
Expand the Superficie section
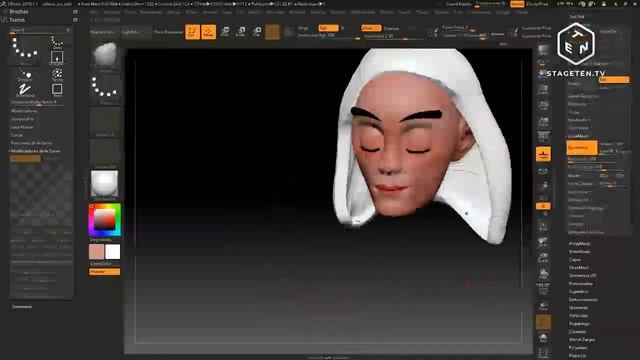[x=579, y=291]
